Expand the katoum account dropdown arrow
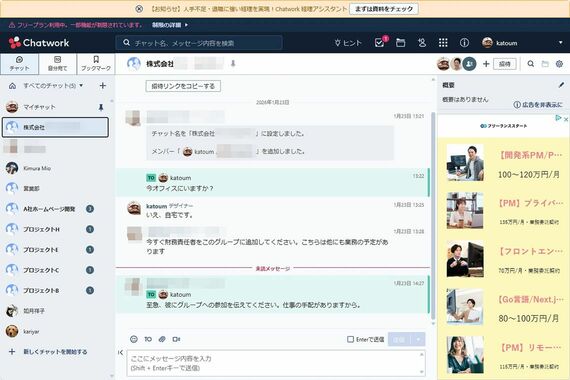This screenshot has height=380, width=570. (561, 43)
